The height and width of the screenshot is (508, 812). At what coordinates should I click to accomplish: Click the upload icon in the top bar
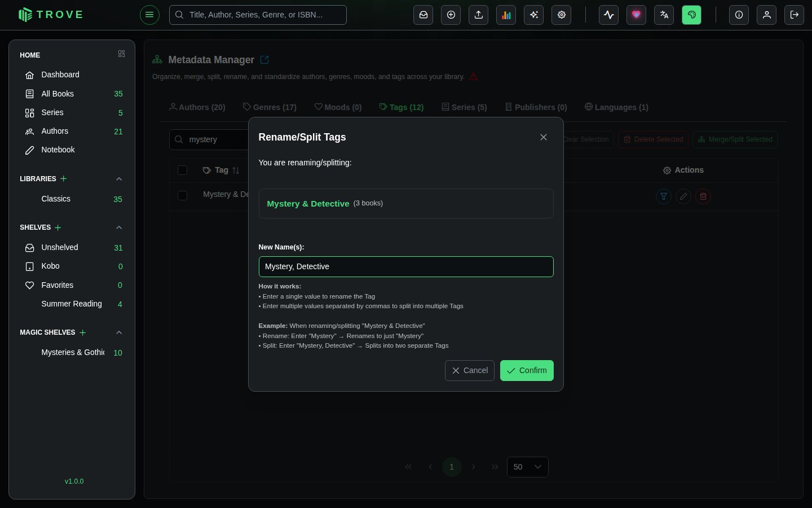click(x=479, y=15)
